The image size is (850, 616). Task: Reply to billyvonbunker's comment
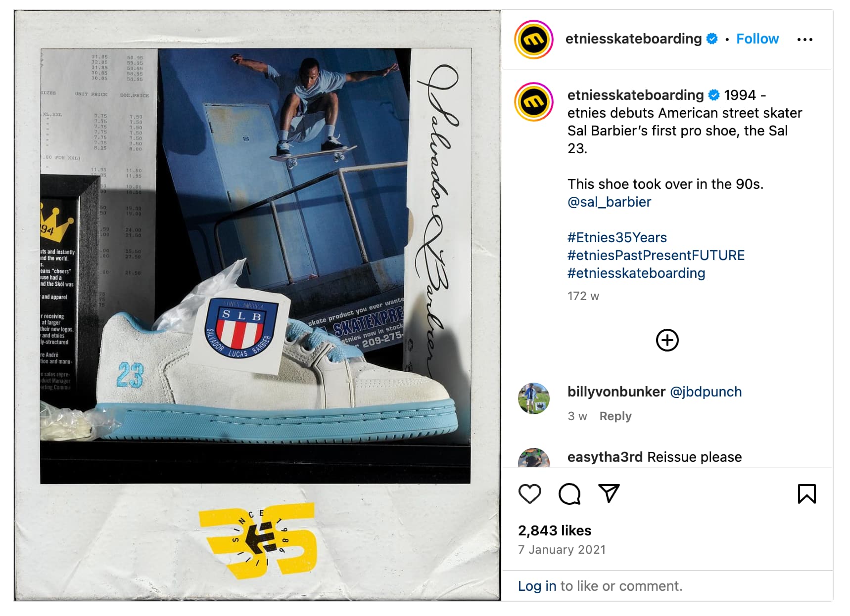tap(615, 416)
